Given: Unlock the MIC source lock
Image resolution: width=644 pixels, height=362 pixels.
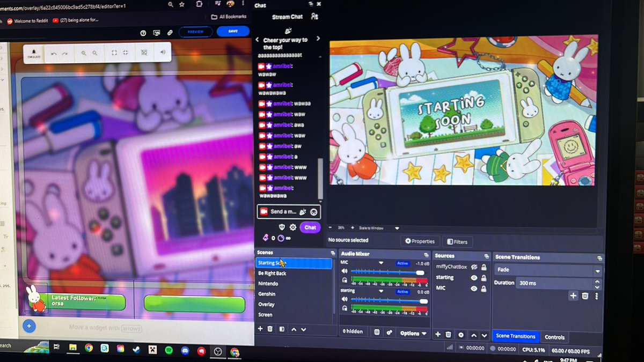Looking at the screenshot, I should tap(484, 289).
